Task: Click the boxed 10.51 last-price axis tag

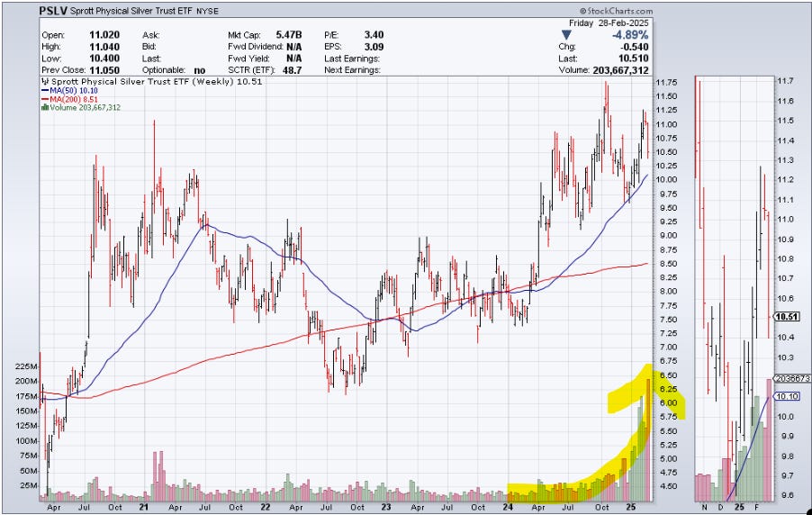Action: [786, 317]
